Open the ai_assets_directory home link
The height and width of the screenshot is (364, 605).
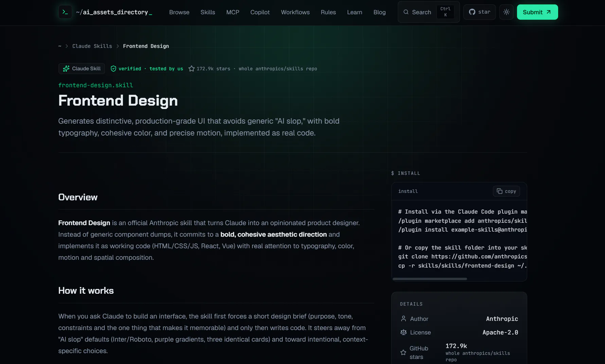[x=114, y=12]
